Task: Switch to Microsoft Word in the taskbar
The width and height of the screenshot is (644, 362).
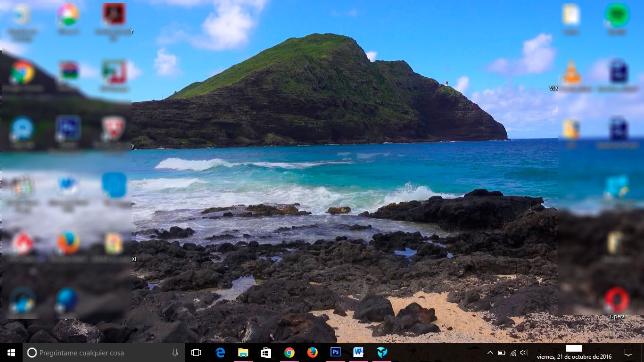Action: coord(358,353)
